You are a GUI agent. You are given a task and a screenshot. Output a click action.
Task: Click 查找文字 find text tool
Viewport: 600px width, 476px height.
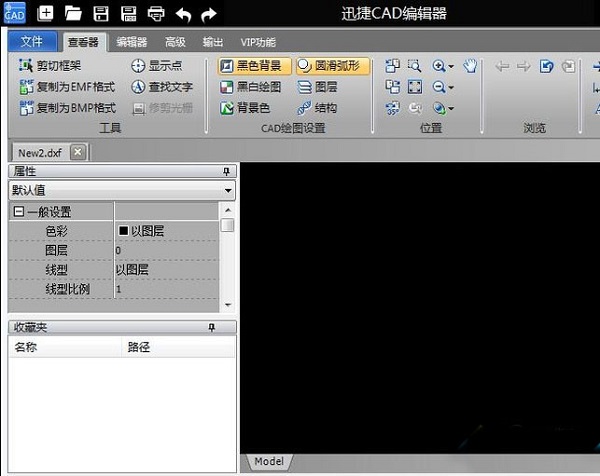click(162, 87)
